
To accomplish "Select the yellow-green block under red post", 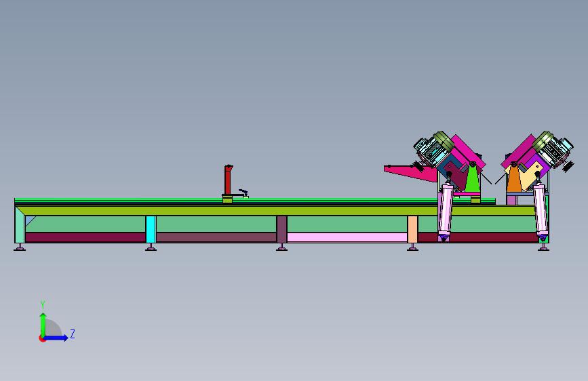I will point(227,199).
